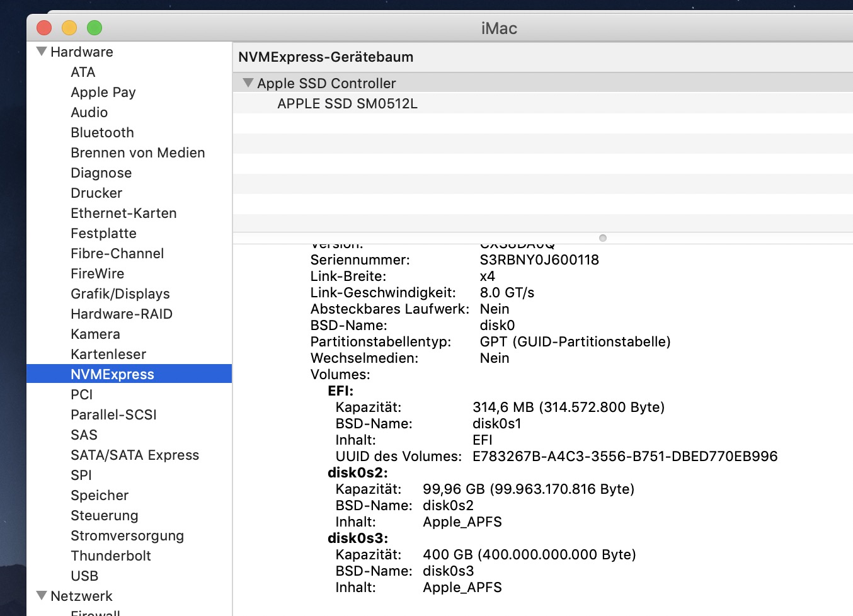Open the Steuerung entry
853x616 pixels.
click(x=105, y=515)
